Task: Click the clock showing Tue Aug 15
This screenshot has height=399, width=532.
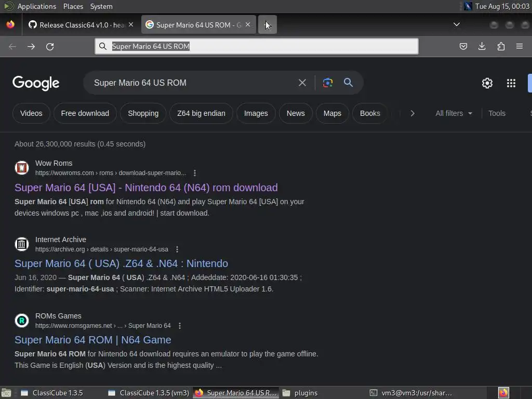Action: pos(502,6)
